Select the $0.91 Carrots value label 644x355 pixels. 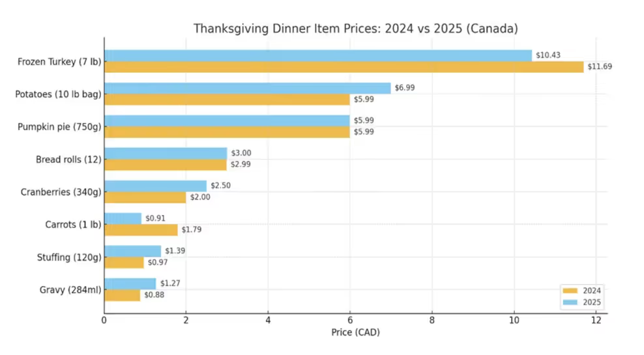(x=156, y=218)
